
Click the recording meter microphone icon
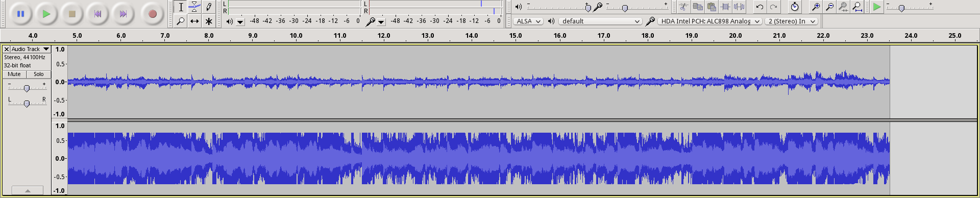[x=371, y=21]
